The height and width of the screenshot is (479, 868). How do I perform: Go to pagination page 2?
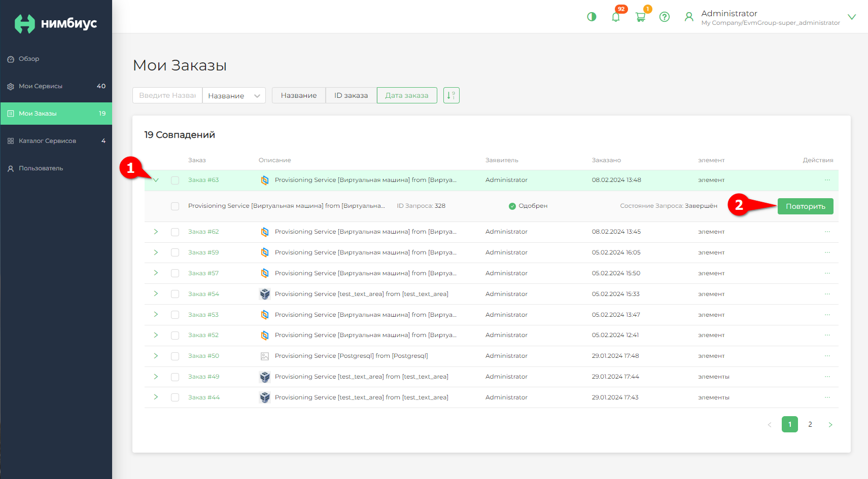[810, 424]
